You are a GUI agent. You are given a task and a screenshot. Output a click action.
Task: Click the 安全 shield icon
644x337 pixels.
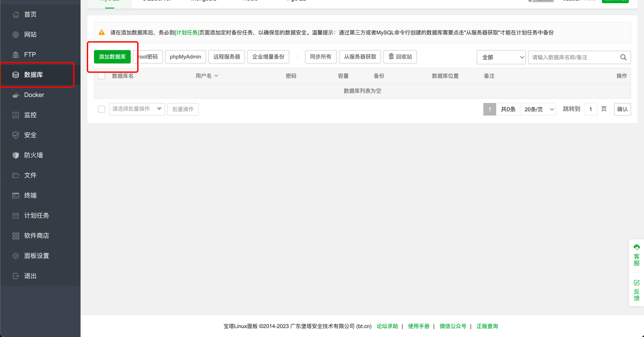(x=15, y=135)
